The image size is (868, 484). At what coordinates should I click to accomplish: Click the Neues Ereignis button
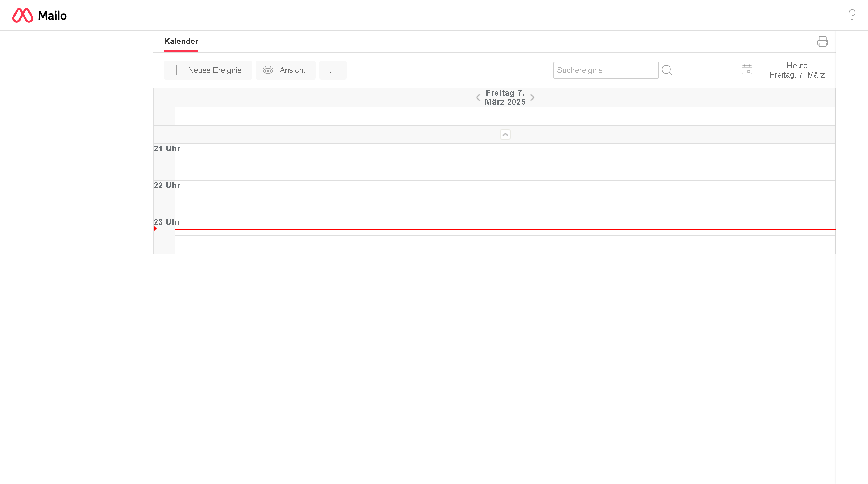tap(214, 70)
